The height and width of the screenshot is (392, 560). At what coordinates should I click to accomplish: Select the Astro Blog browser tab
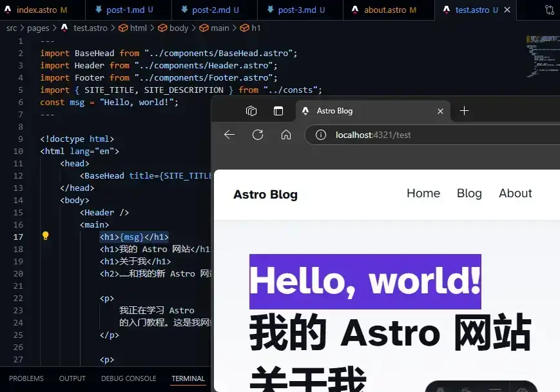373,111
